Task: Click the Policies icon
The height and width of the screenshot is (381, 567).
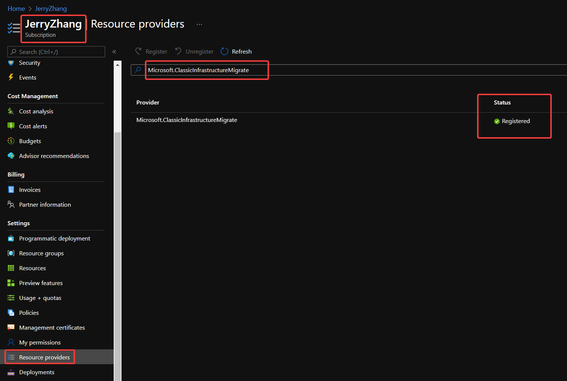Action: click(x=11, y=313)
